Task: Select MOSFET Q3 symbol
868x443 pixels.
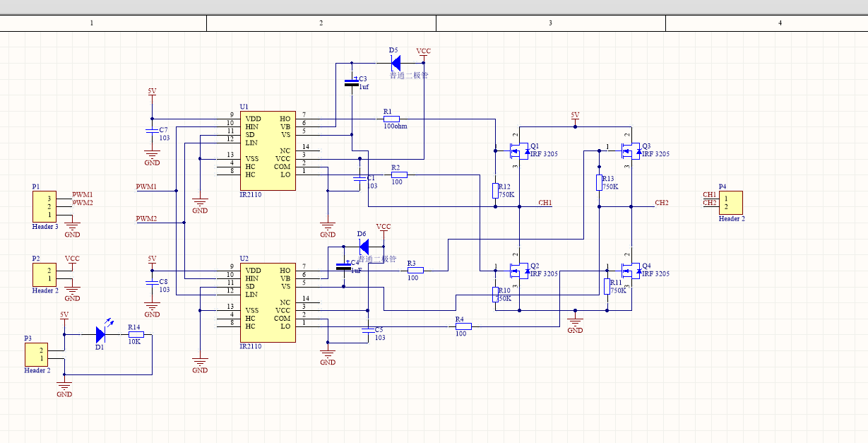Action: [631, 150]
